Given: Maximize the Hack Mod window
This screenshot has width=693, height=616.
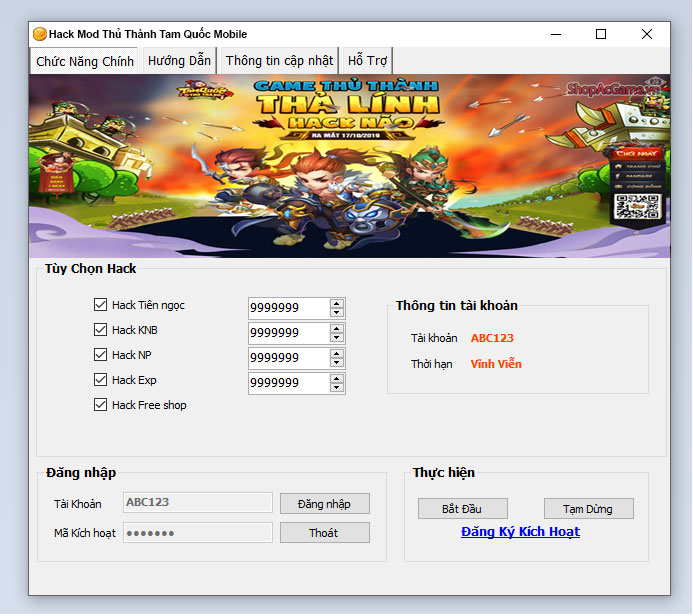Looking at the screenshot, I should (x=601, y=34).
